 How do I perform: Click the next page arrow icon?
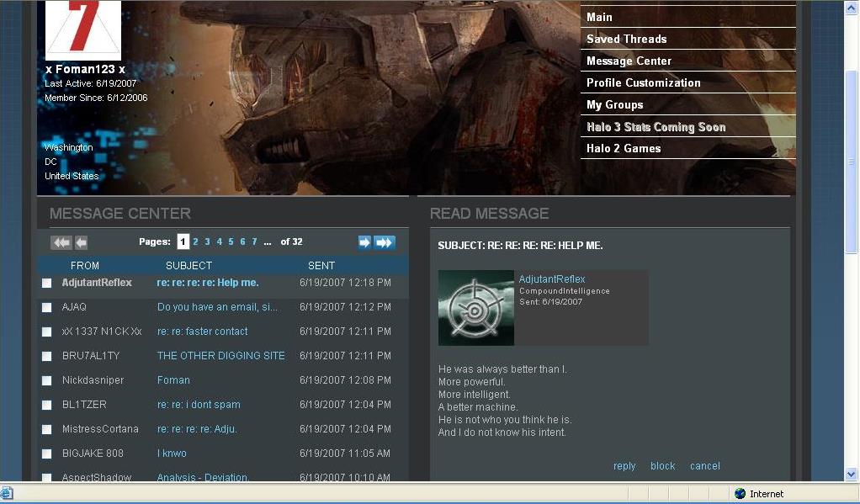[364, 242]
